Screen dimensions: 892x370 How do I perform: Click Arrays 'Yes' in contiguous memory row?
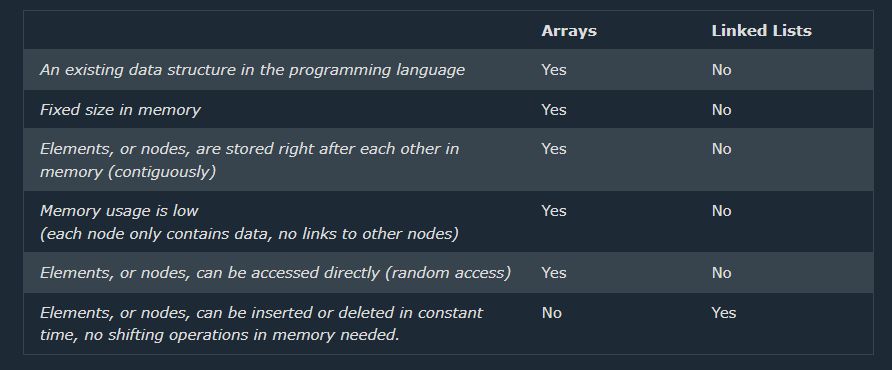(554, 149)
